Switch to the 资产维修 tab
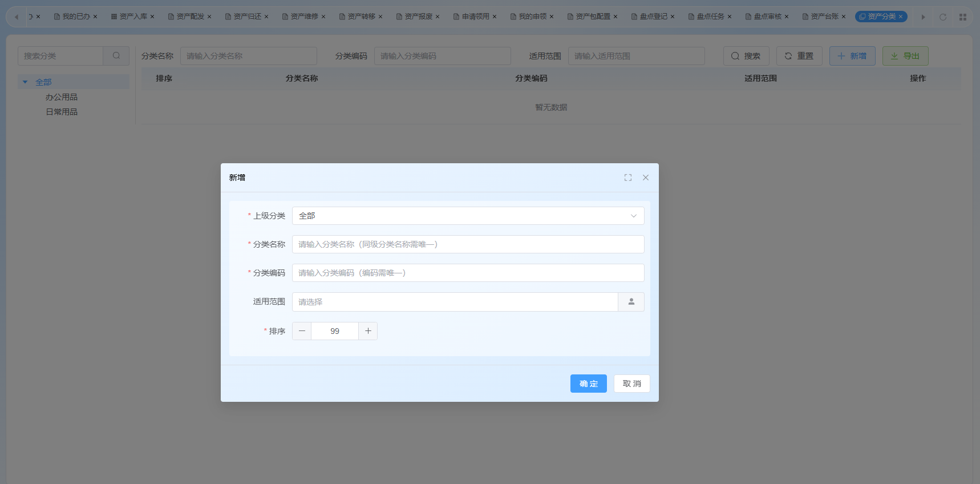 pos(304,17)
